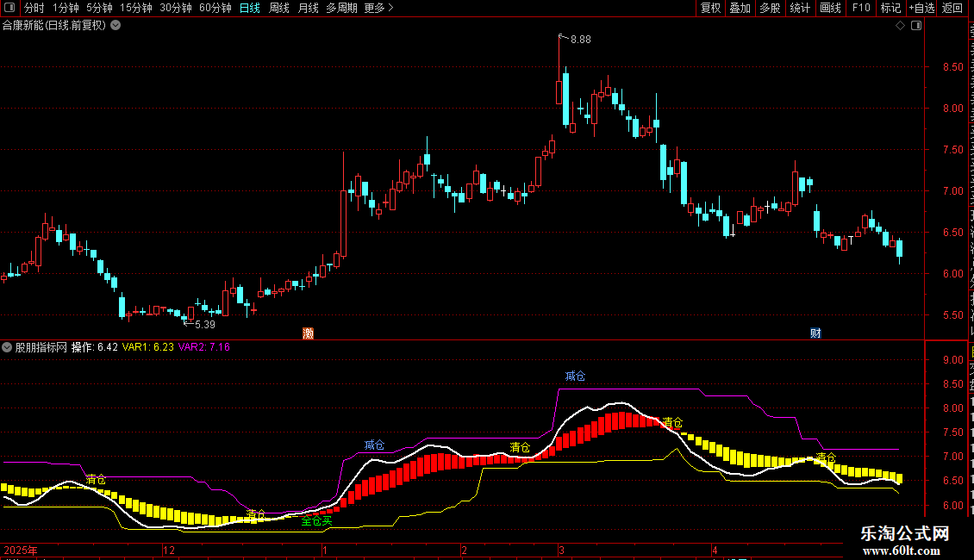Open the 多股 multi-stock view

tap(770, 8)
